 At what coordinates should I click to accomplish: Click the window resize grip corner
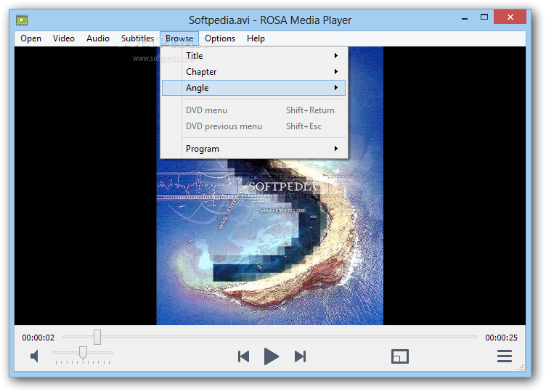tap(521, 367)
